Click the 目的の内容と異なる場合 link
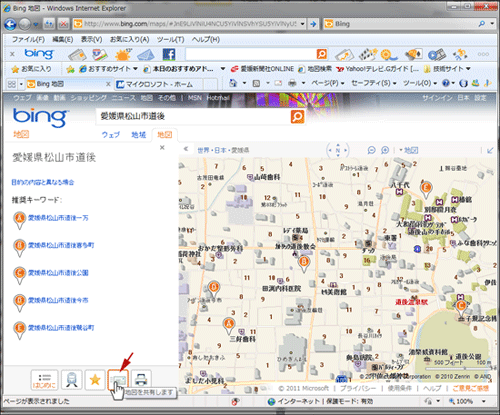Viewport: 500px width, 415px height. coord(43,182)
